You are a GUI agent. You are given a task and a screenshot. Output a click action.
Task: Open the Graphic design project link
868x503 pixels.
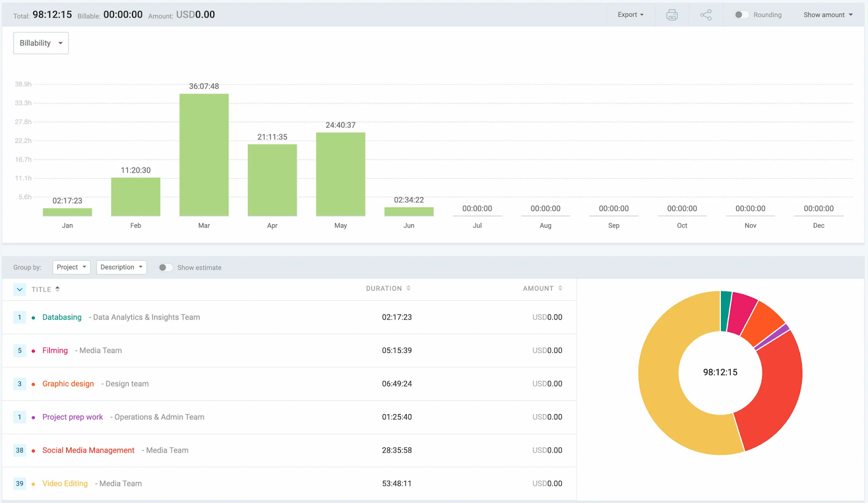68,384
